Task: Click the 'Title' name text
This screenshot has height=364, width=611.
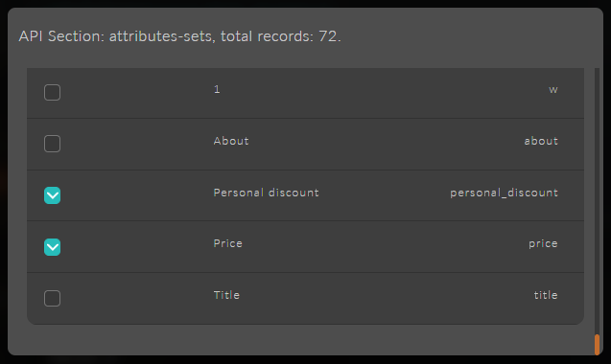Action: tap(226, 295)
